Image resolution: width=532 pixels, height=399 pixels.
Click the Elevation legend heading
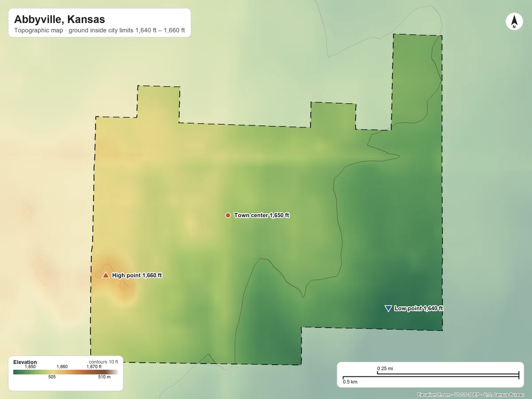pyautogui.click(x=25, y=362)
